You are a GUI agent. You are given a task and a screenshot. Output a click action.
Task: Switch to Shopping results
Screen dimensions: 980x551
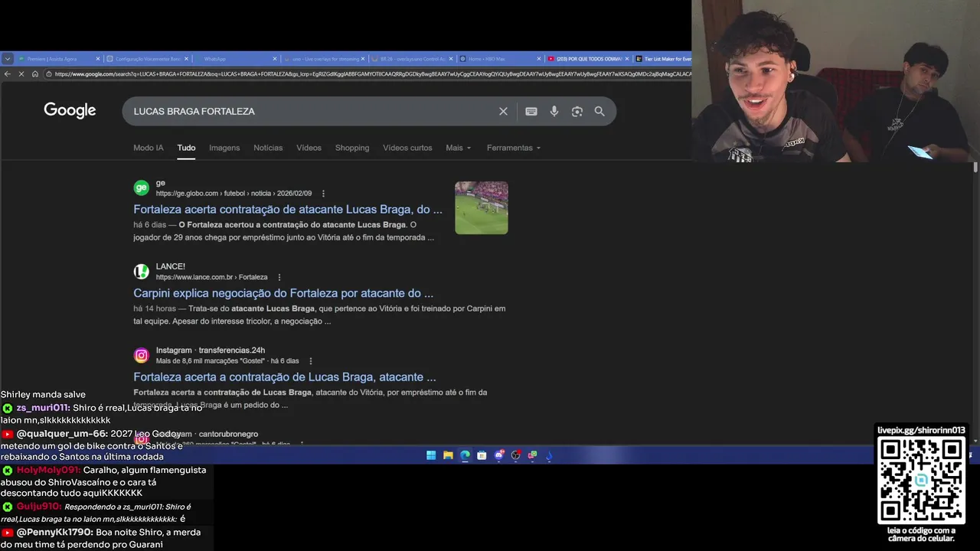point(351,148)
